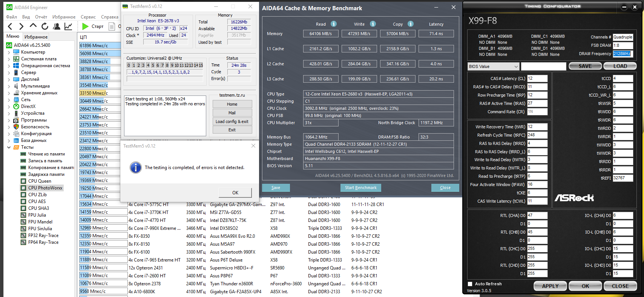Expand the Компьютер tree node

pos(9,52)
